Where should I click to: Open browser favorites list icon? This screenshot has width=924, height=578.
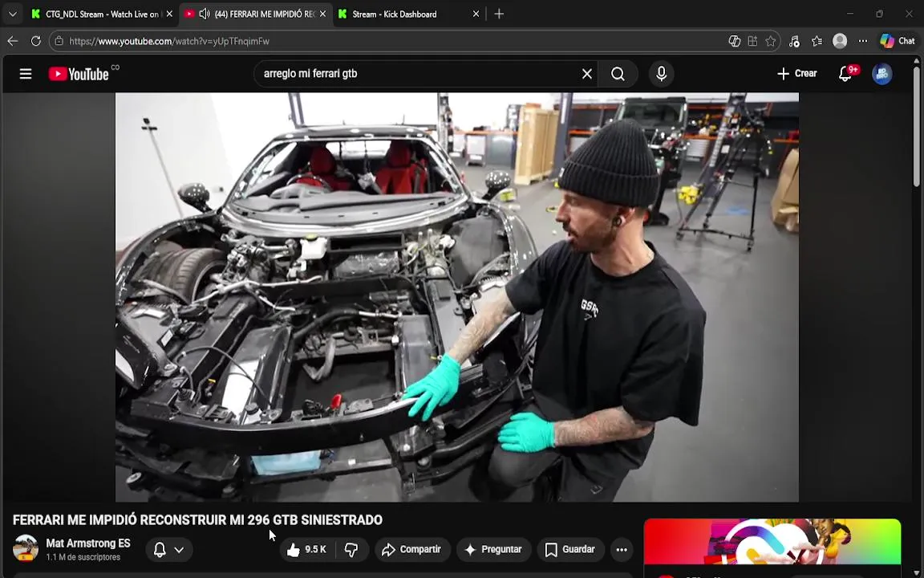point(817,41)
